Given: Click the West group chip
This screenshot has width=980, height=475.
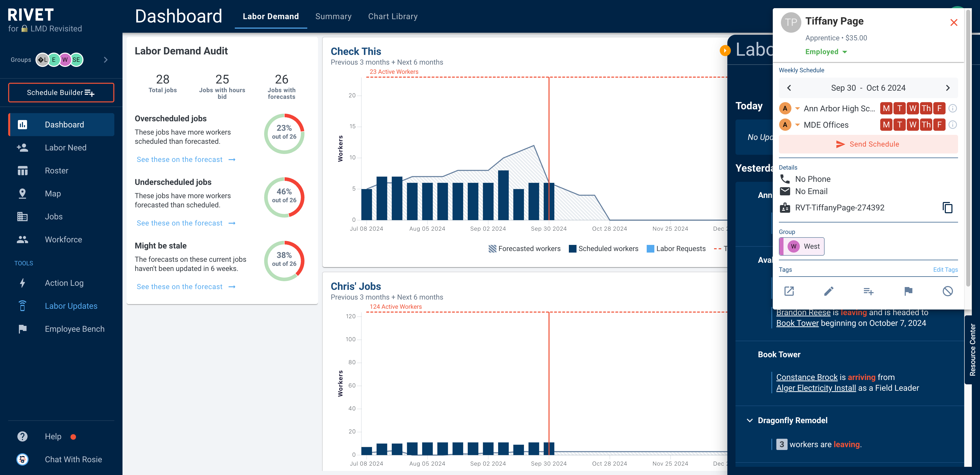Looking at the screenshot, I should [x=802, y=246].
